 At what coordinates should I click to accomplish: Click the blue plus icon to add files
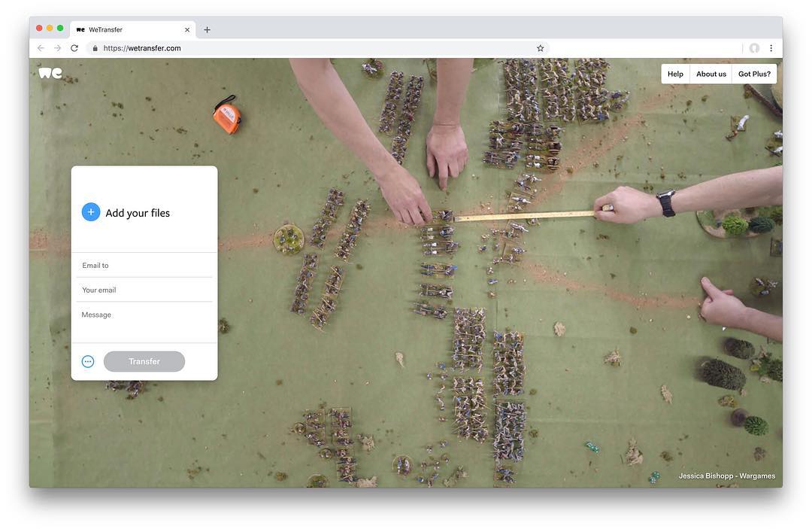(x=91, y=212)
